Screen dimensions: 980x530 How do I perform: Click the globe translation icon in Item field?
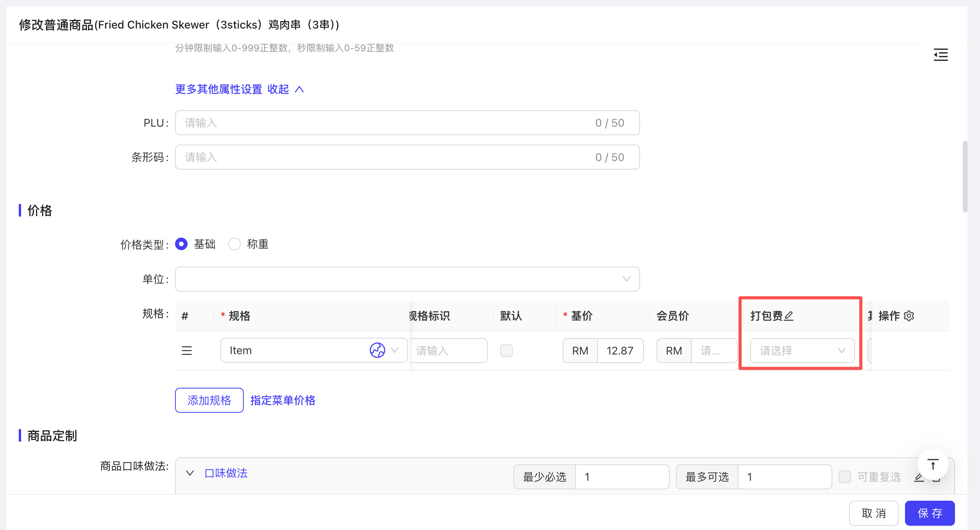pos(377,350)
